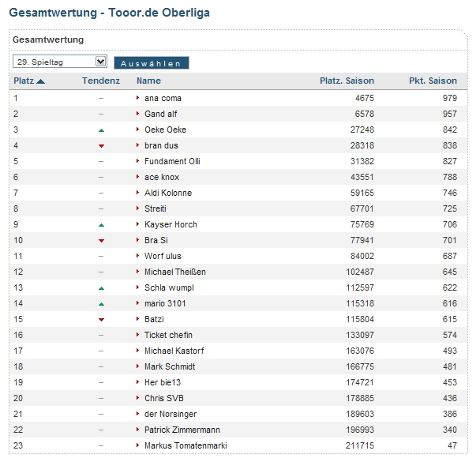The width and height of the screenshot is (476, 462).
Task: Click the sort arrow beside Platz
Action: 41,81
